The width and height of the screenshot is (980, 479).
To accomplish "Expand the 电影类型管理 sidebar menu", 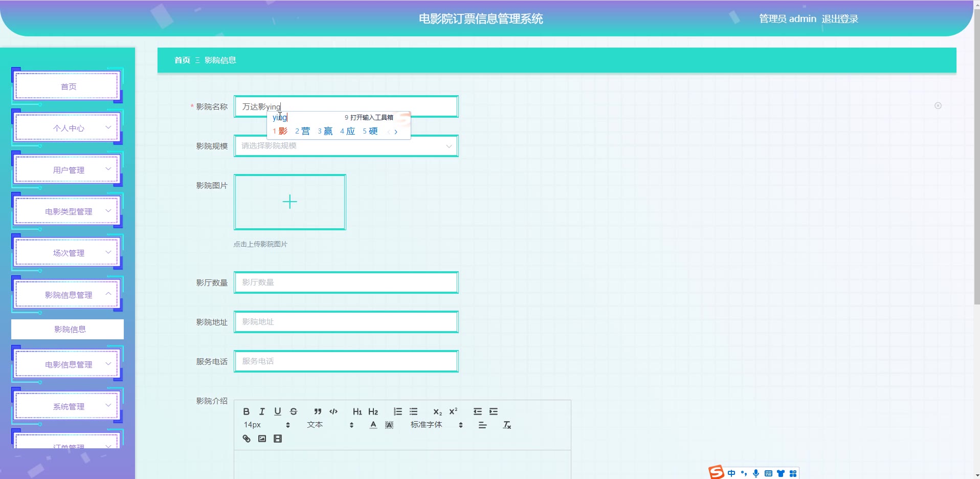I will pyautogui.click(x=68, y=211).
